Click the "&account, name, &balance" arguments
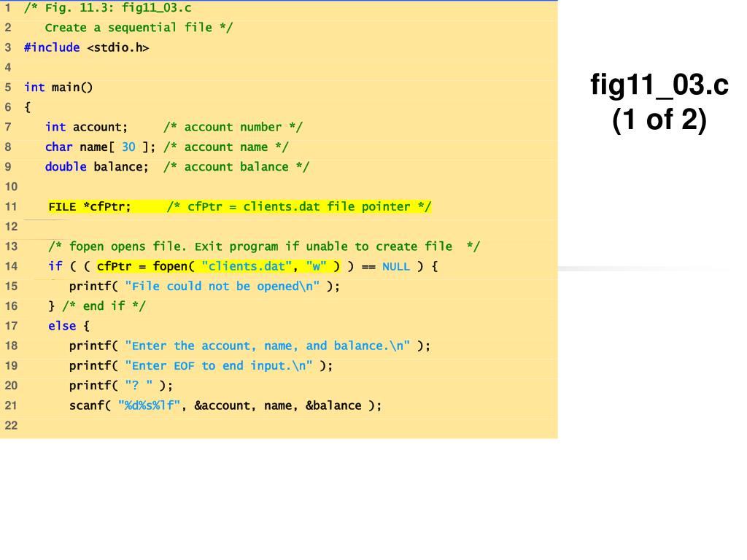Image resolution: width=747 pixels, height=560 pixels. [278, 405]
